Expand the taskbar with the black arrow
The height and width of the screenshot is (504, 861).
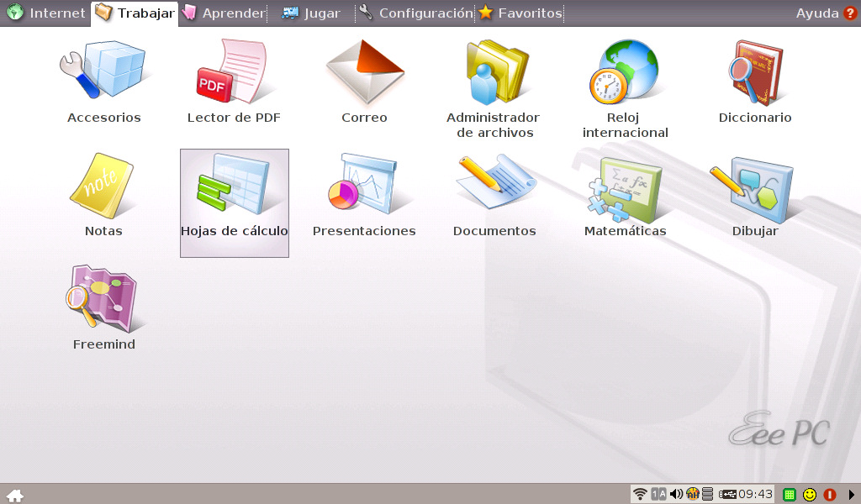pyautogui.click(x=851, y=495)
